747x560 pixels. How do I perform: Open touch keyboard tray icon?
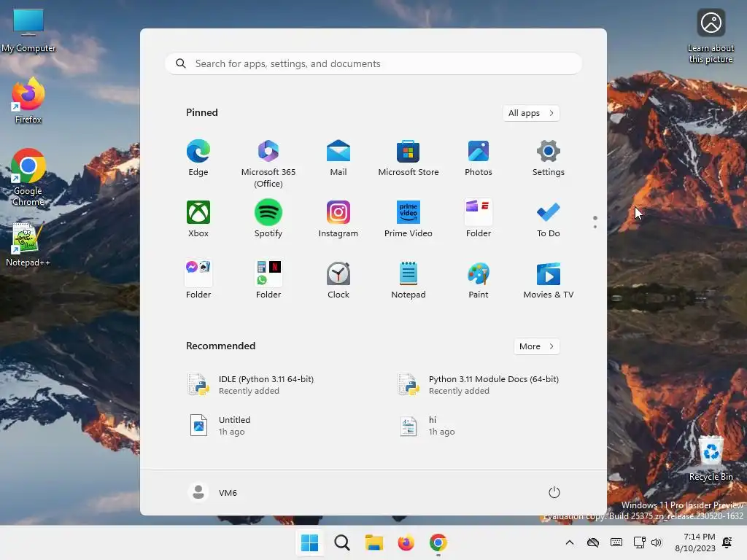click(x=616, y=542)
